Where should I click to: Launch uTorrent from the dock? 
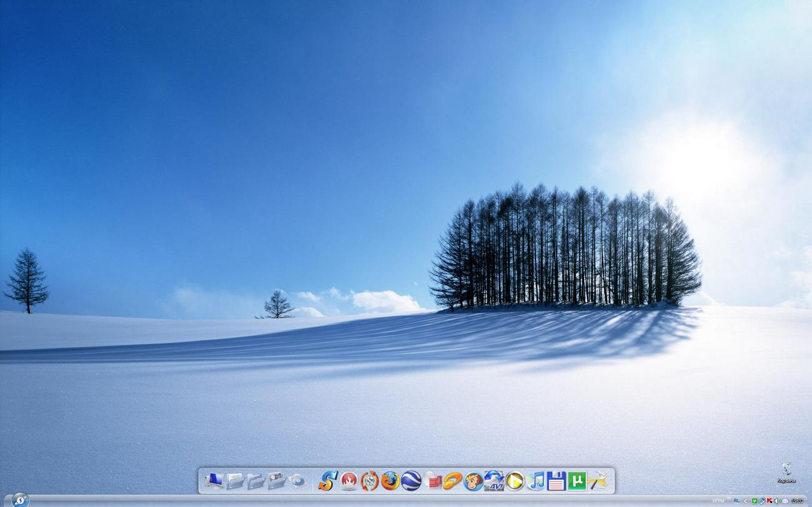click(577, 481)
